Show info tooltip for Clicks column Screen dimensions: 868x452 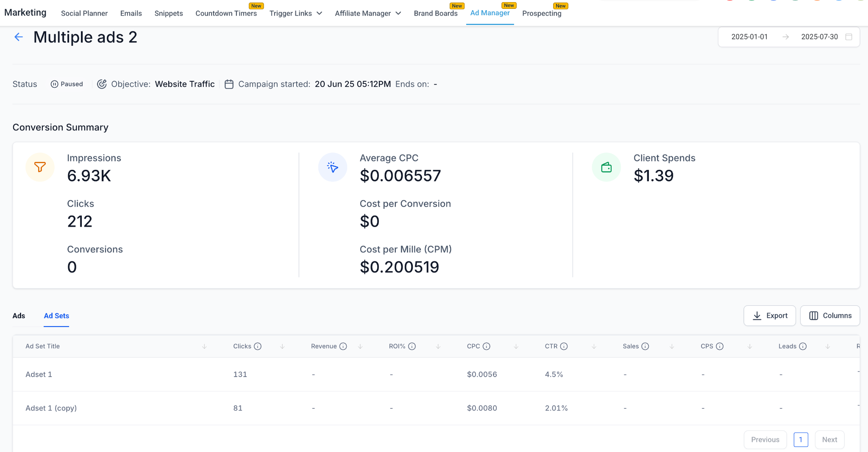(x=258, y=347)
